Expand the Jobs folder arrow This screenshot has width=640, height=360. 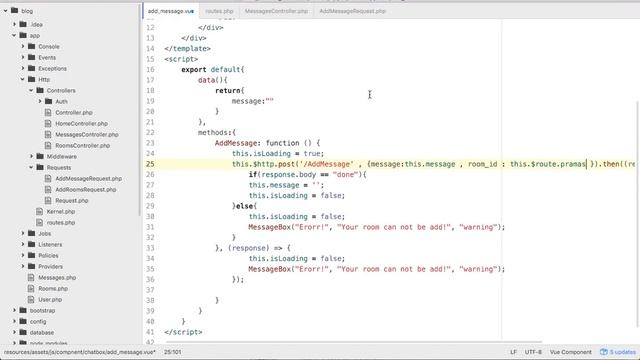point(23,233)
